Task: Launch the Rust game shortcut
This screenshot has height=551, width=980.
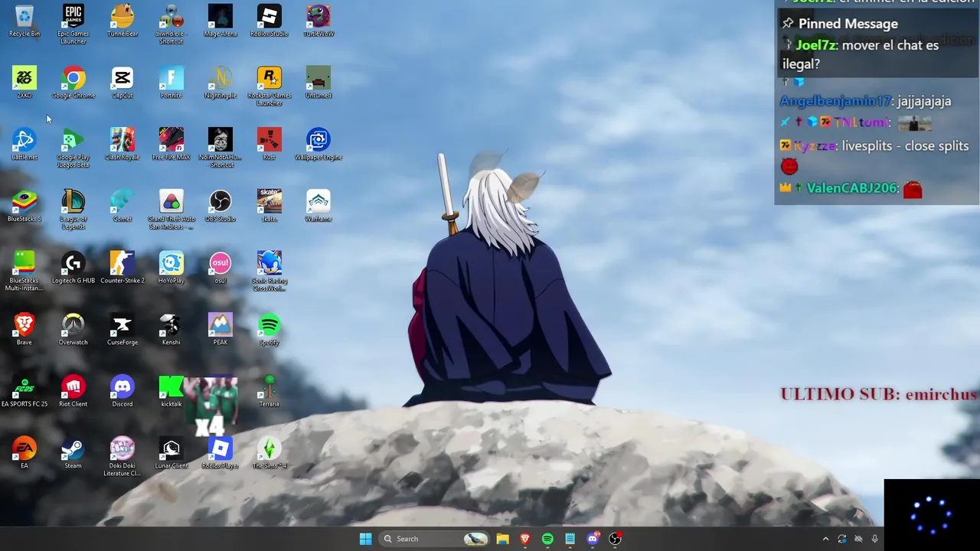Action: point(269,145)
